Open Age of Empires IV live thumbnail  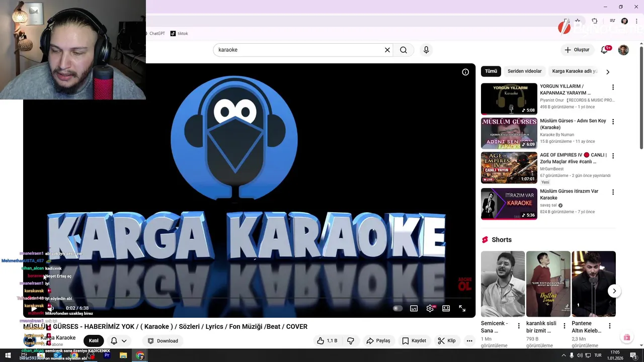pyautogui.click(x=509, y=167)
